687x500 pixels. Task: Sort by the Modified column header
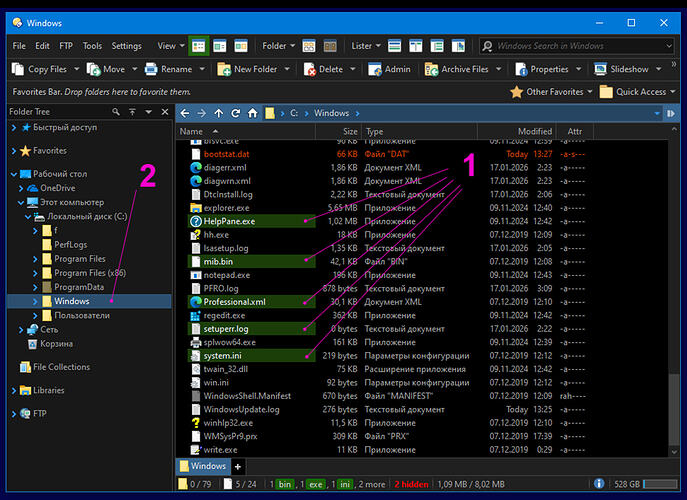coord(517,131)
